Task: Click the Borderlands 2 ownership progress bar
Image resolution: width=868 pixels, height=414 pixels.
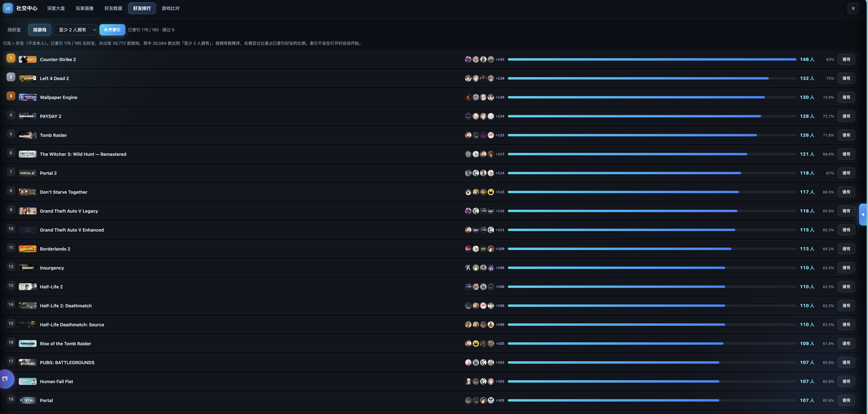Action: [652, 249]
